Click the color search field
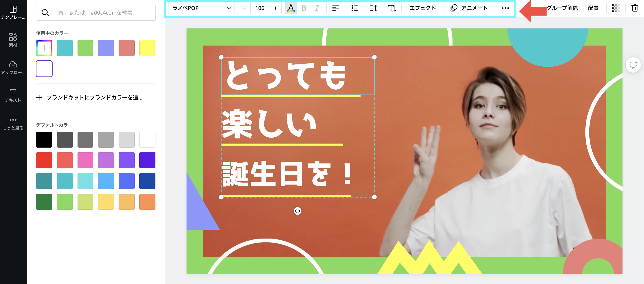 click(x=96, y=12)
